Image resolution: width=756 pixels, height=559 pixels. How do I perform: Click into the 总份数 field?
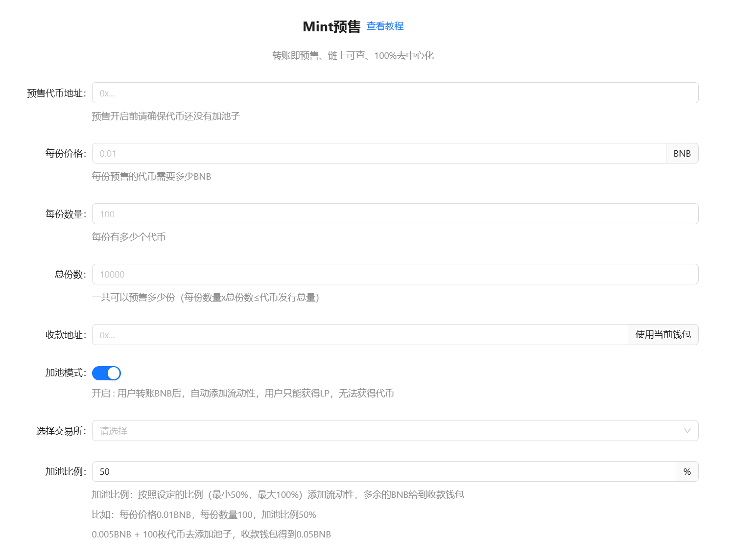pos(395,275)
